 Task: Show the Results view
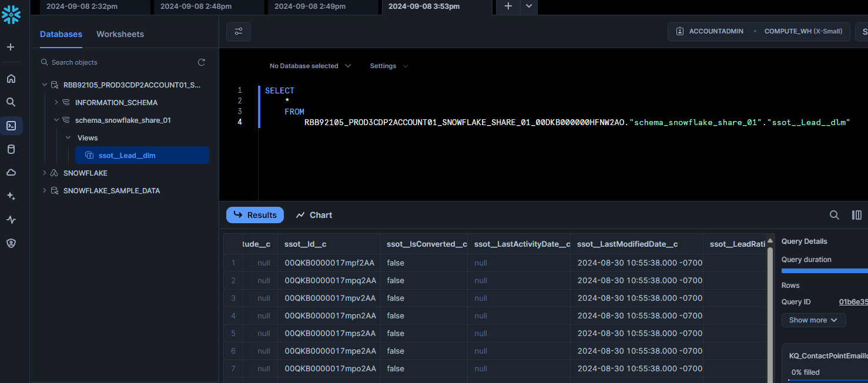coord(255,215)
